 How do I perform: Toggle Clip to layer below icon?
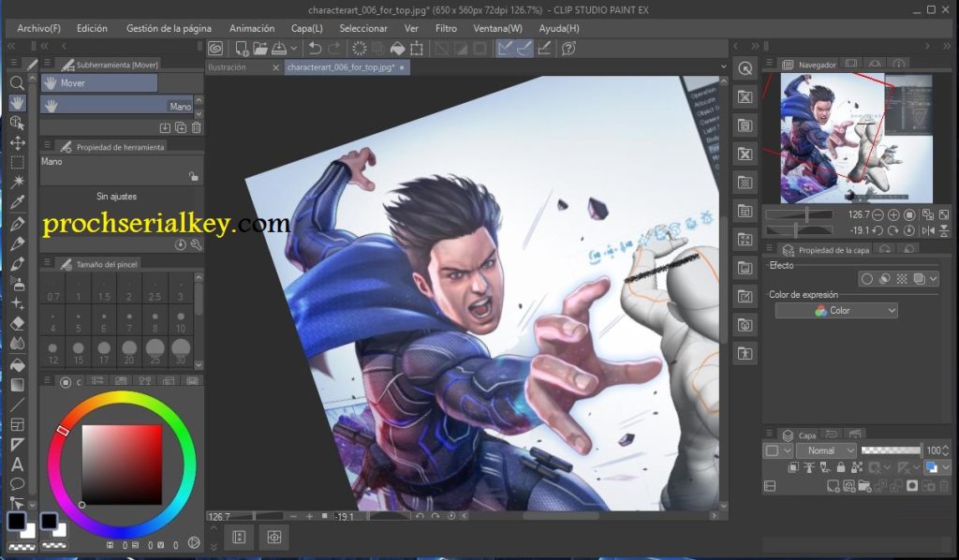793,467
